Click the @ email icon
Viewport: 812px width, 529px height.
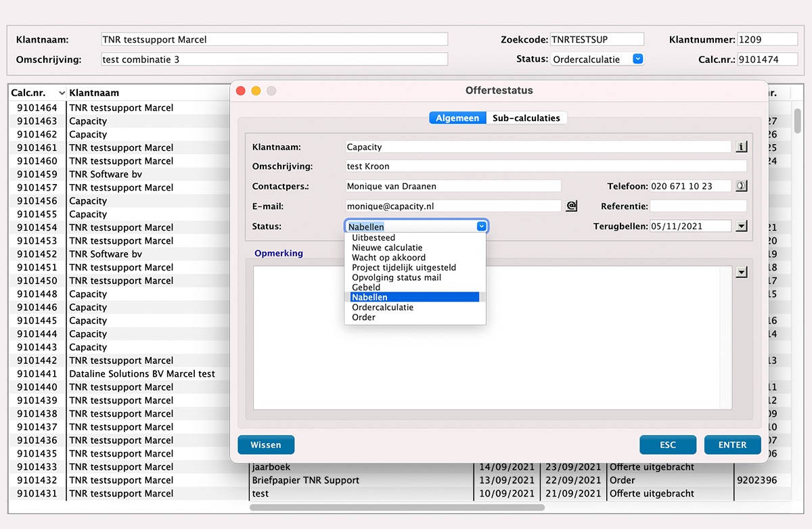pyautogui.click(x=571, y=206)
